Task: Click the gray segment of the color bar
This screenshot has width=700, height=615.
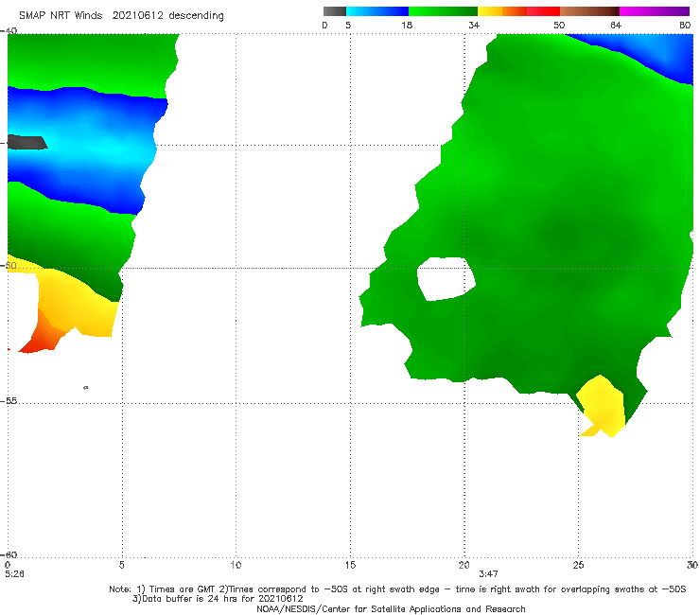Action: [x=335, y=11]
